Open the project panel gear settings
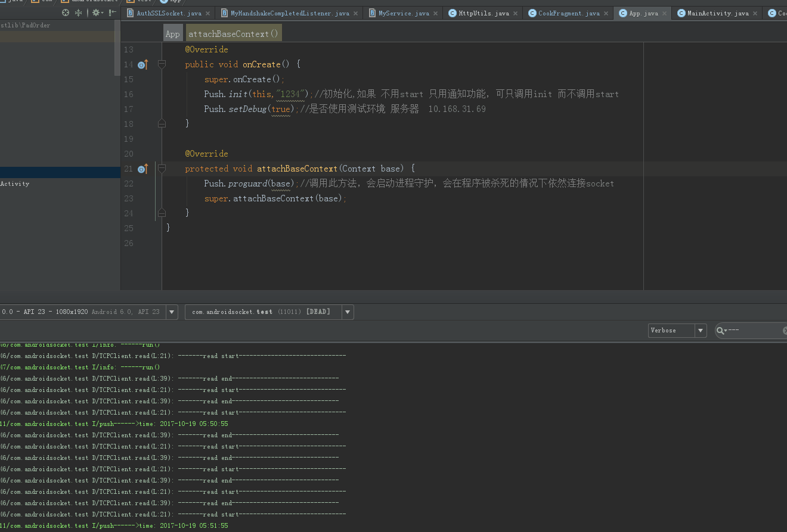This screenshot has width=787, height=532. (95, 13)
